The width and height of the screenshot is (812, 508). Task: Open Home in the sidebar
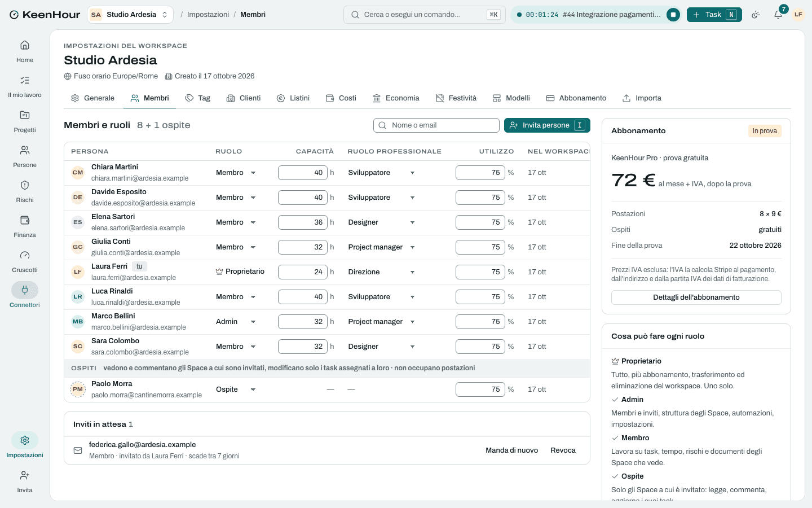click(x=25, y=51)
